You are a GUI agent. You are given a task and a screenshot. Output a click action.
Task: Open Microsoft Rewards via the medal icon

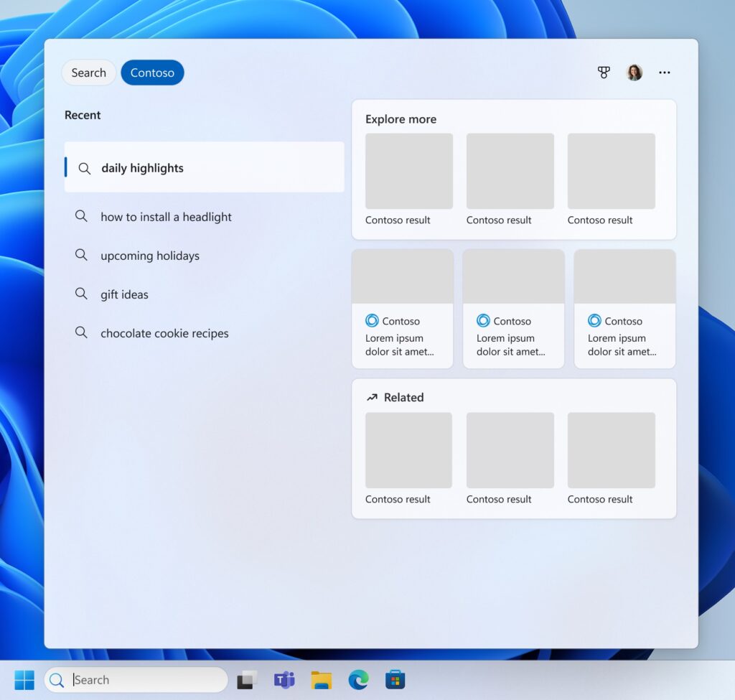click(604, 72)
